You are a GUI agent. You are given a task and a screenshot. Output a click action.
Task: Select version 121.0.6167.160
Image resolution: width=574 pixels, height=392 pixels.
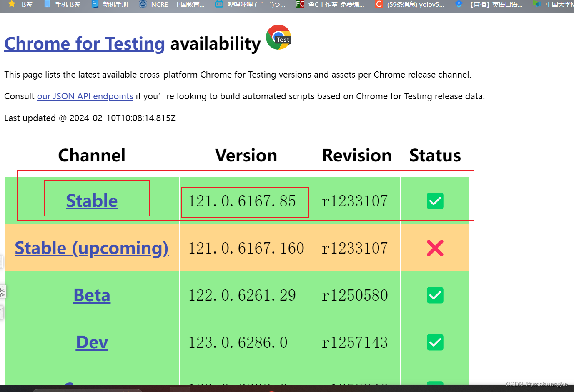pos(246,248)
